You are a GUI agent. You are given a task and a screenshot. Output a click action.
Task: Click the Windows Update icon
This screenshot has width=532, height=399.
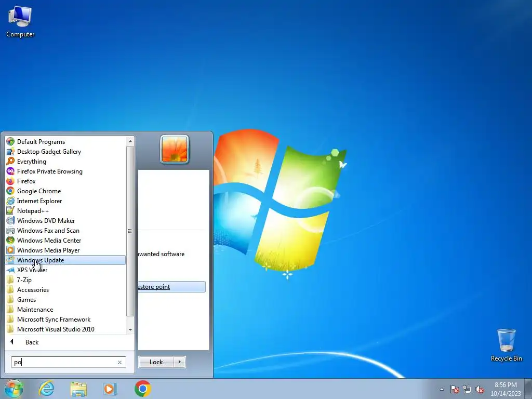click(10, 260)
